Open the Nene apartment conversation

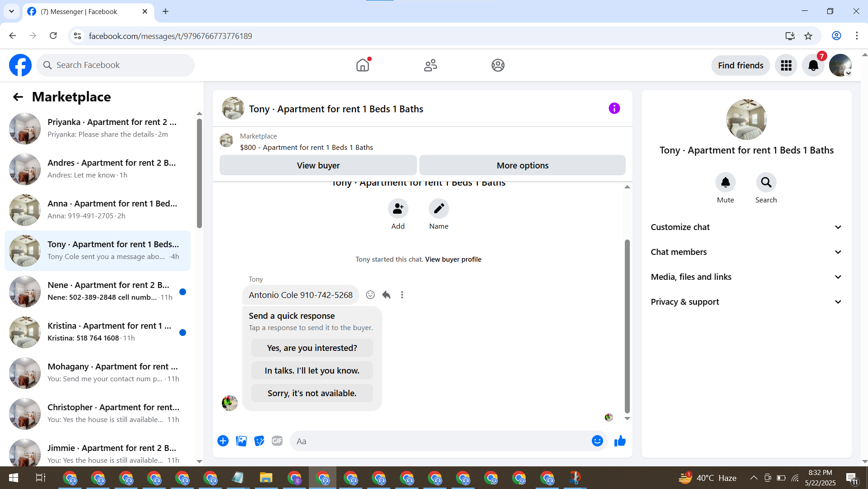tap(97, 292)
